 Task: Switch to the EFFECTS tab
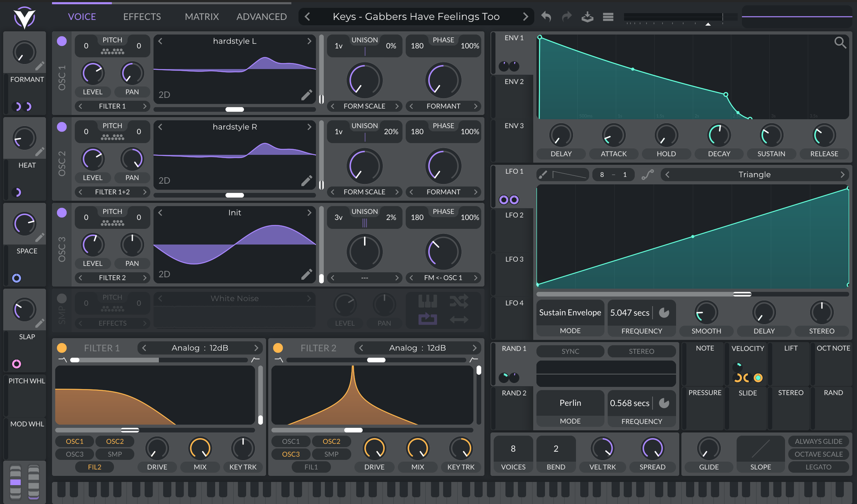pos(142,16)
